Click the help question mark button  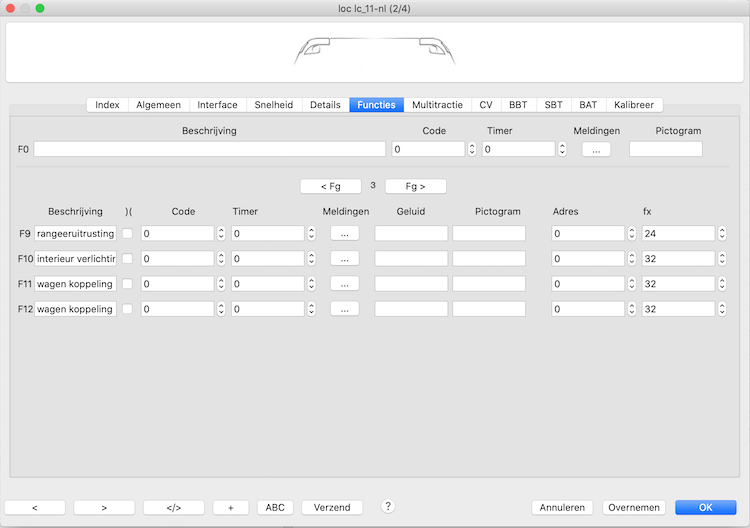[x=388, y=507]
